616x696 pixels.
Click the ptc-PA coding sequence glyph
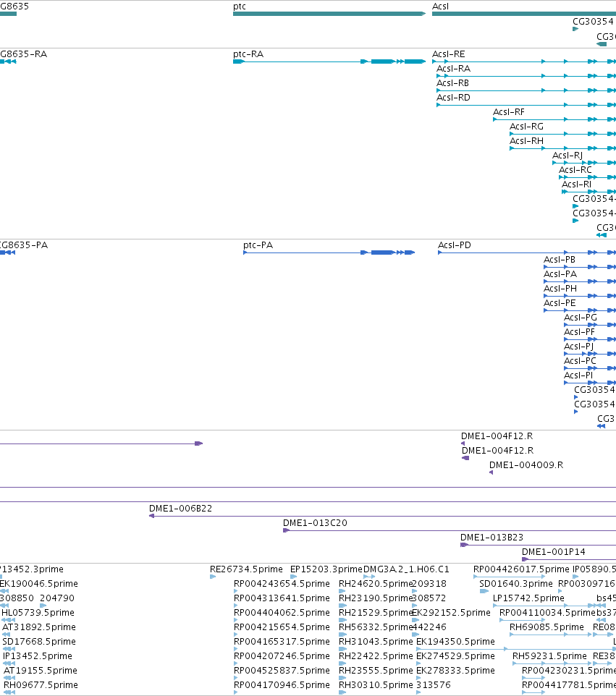[329, 252]
